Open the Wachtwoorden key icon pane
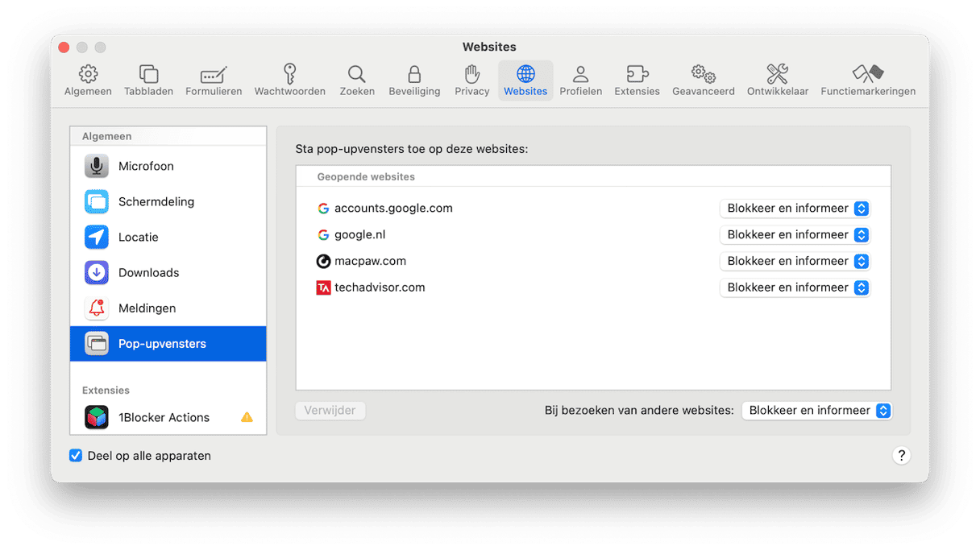Image resolution: width=980 pixels, height=550 pixels. pyautogui.click(x=290, y=81)
